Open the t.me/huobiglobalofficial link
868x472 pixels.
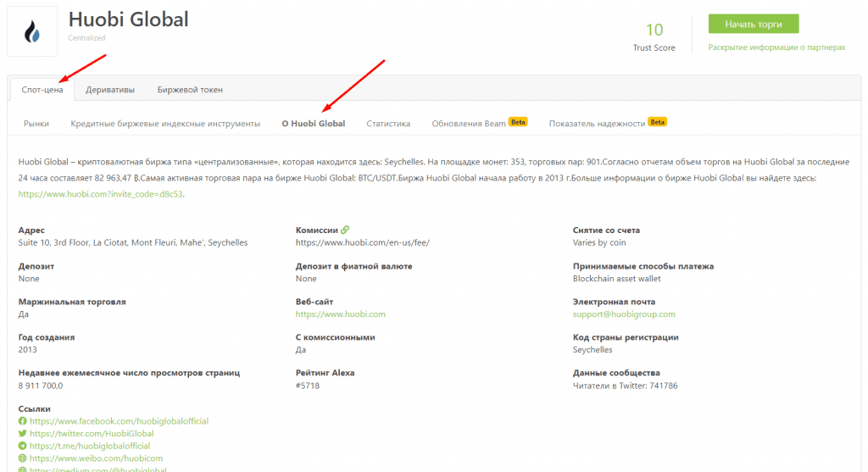90,446
